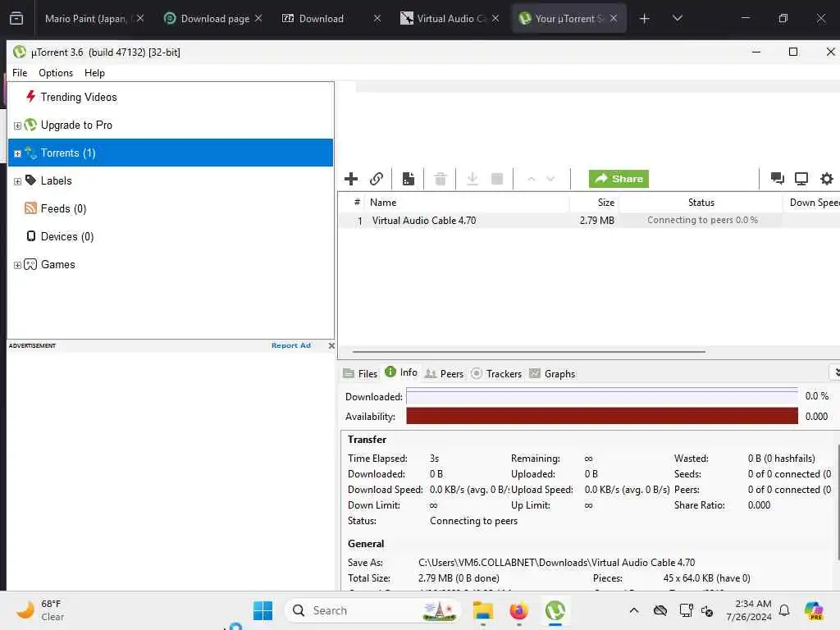
Task: Click the Move Down Queue arrow
Action: coord(550,179)
